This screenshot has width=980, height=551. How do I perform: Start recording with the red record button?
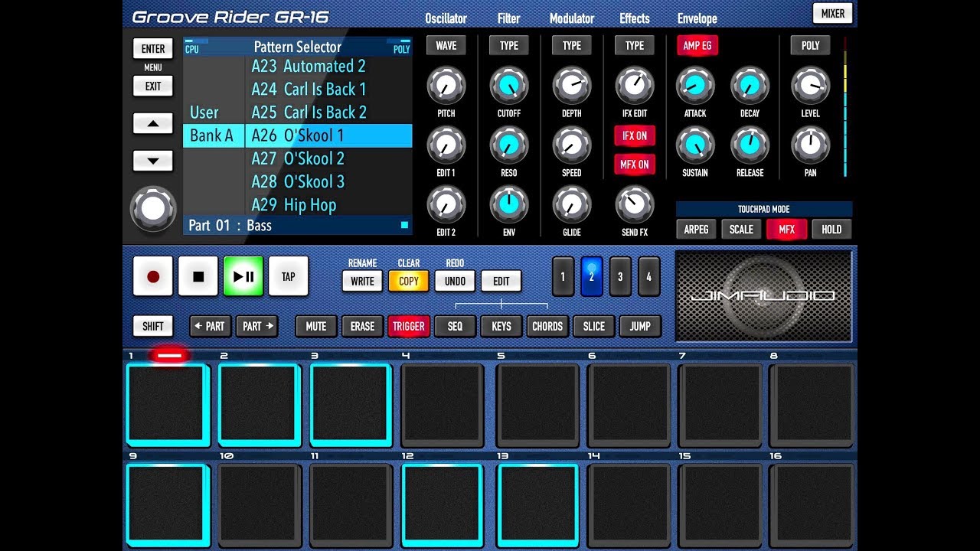[153, 276]
